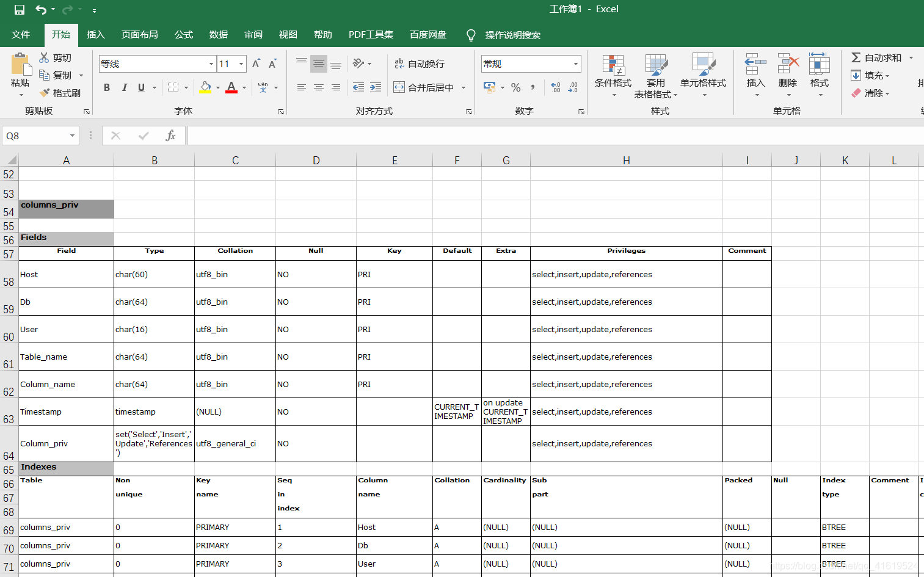Decrease font size with small A icon
The image size is (924, 577).
[272, 64]
